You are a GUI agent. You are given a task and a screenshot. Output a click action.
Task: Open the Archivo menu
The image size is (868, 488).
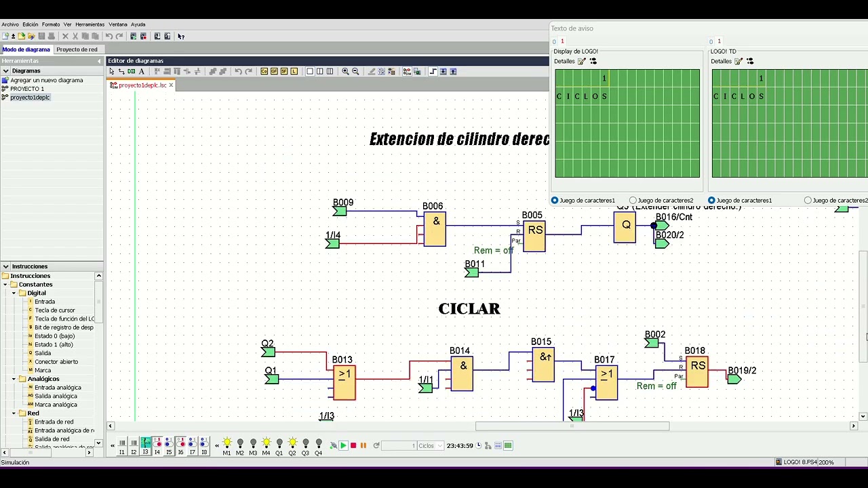pyautogui.click(x=10, y=24)
